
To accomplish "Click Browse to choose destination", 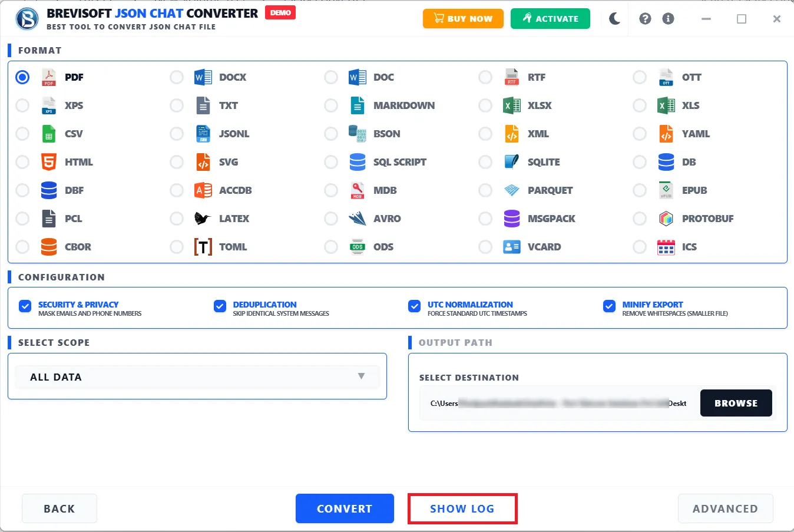I will pyautogui.click(x=736, y=403).
